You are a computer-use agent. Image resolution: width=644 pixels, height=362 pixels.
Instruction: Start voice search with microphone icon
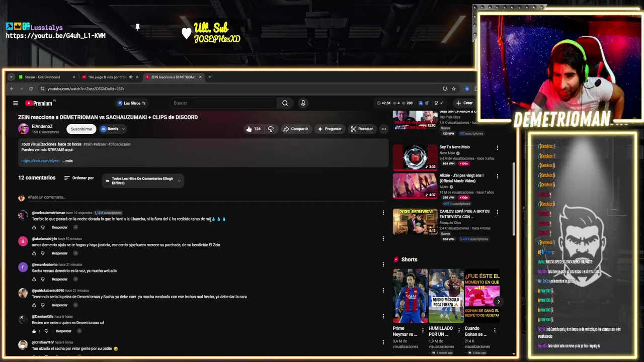[x=303, y=103]
